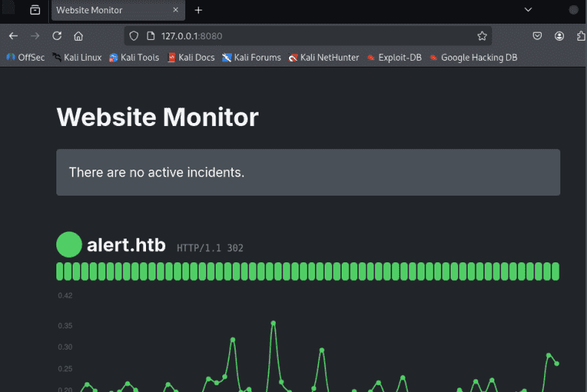Image resolution: width=587 pixels, height=392 pixels.
Task: Click the 0.30 axis label
Action: [65, 347]
